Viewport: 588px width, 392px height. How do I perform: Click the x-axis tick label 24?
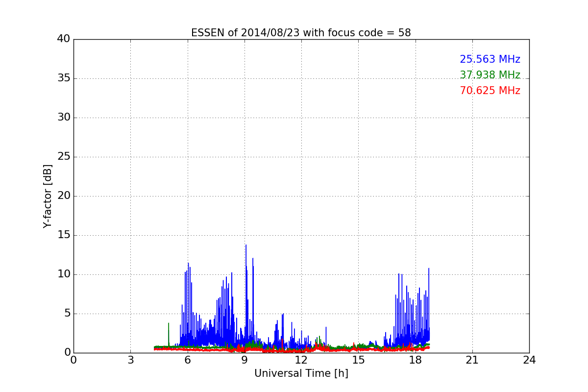click(x=529, y=360)
